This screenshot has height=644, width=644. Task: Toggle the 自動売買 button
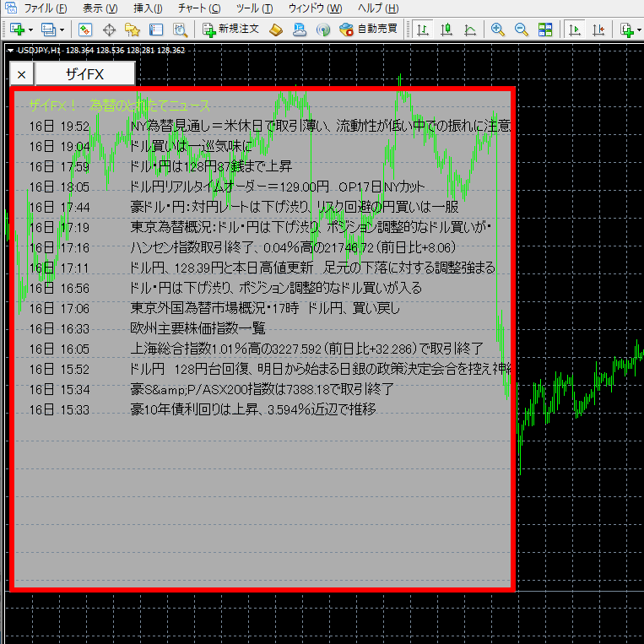[368, 30]
